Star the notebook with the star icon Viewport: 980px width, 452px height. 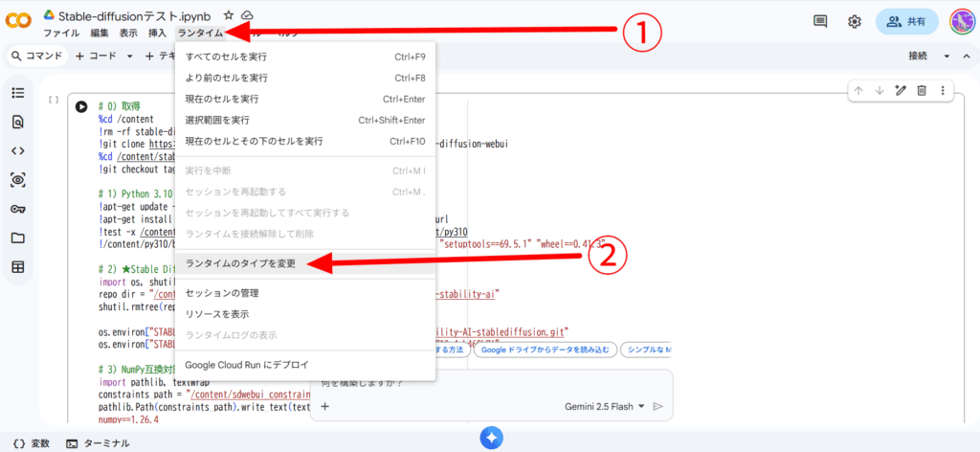228,15
